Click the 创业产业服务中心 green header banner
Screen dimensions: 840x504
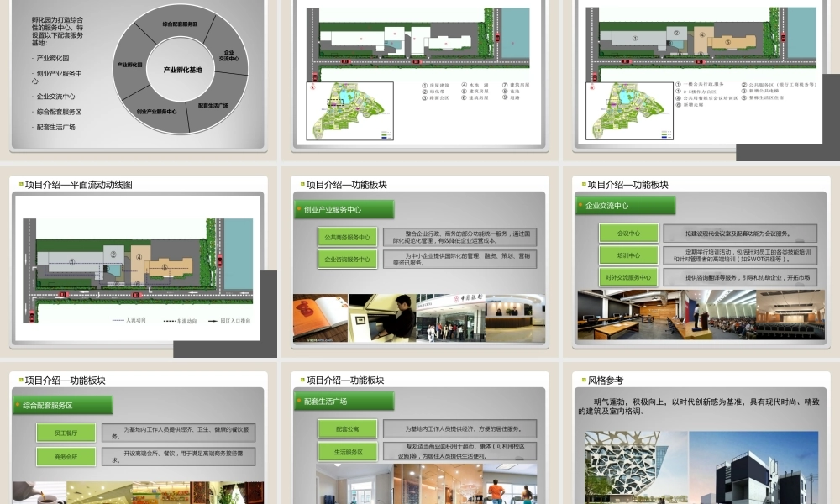[344, 210]
